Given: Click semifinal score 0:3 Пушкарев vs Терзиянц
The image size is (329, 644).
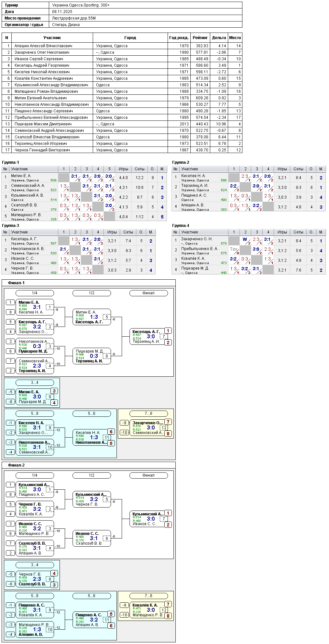Looking at the screenshot, I should (94, 356).
